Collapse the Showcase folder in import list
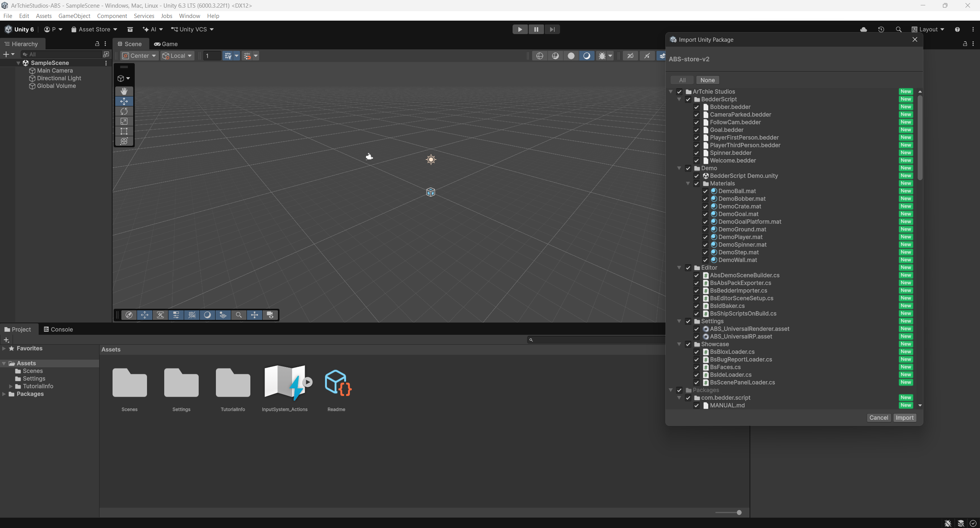 click(679, 344)
